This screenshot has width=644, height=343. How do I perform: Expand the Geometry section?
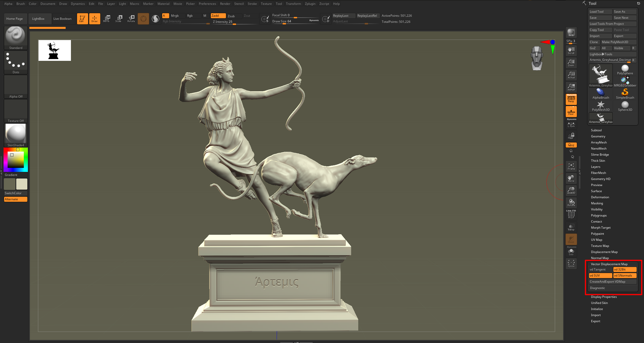[598, 136]
